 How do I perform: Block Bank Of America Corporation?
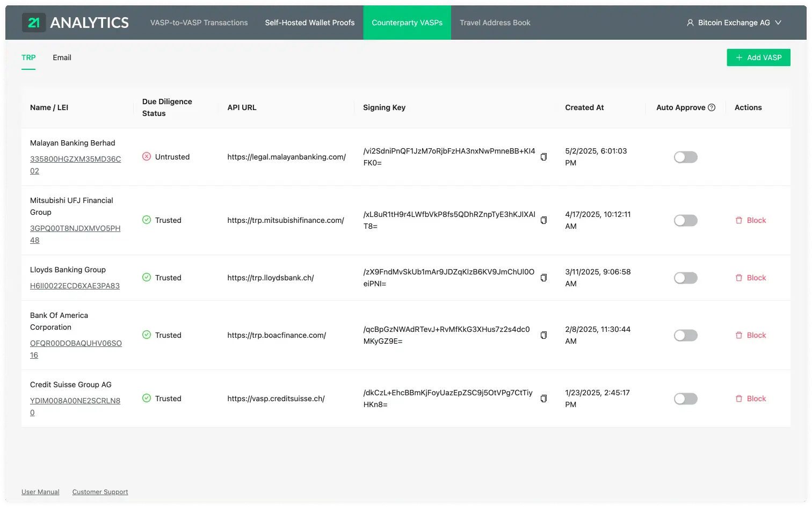point(751,335)
